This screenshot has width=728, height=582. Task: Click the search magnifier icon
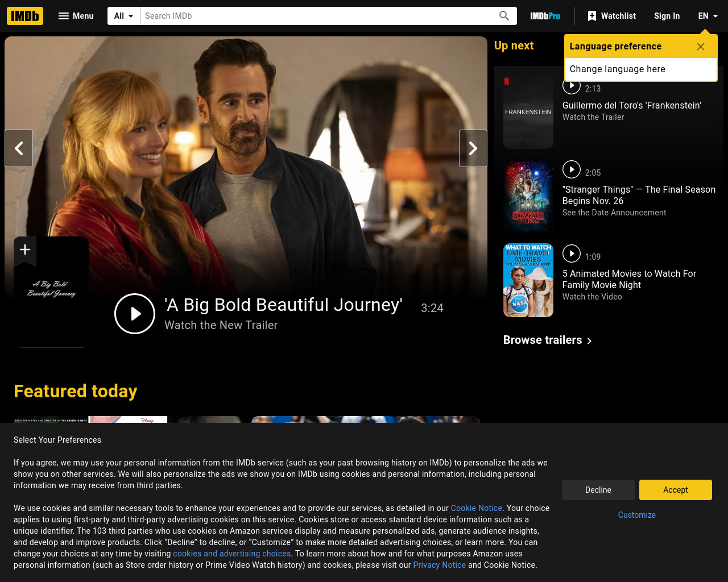[504, 16]
